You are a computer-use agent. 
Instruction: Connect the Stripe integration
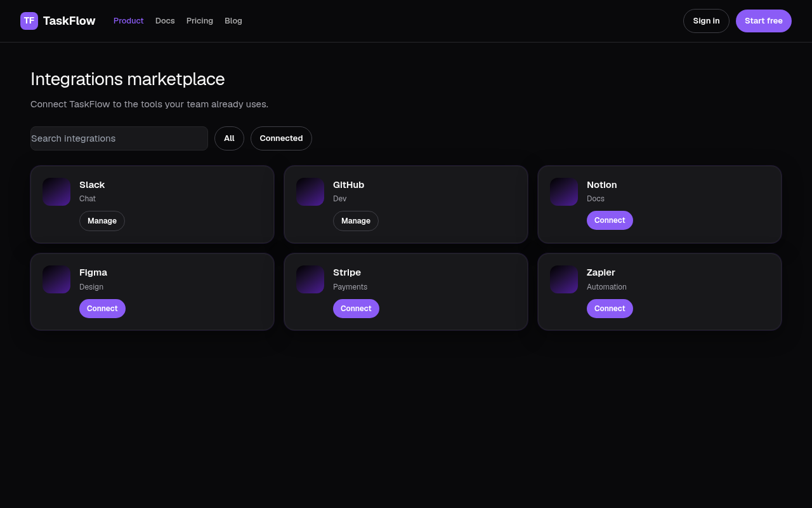tap(356, 309)
